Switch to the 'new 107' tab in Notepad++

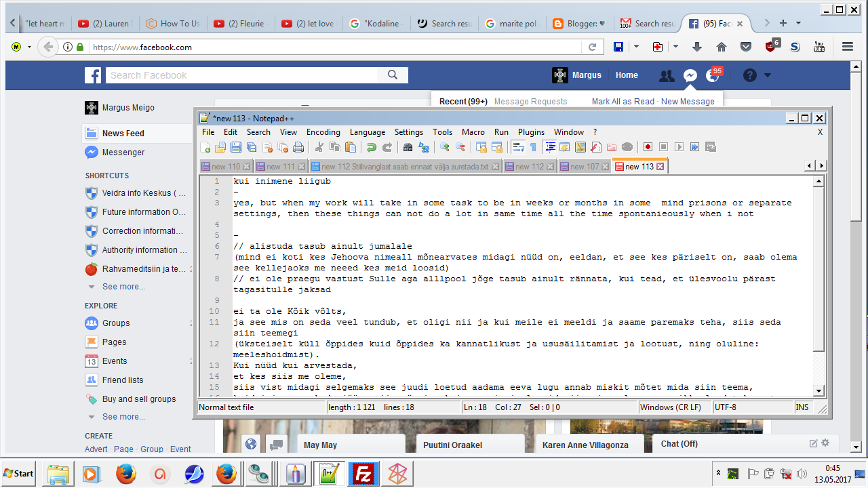point(584,167)
